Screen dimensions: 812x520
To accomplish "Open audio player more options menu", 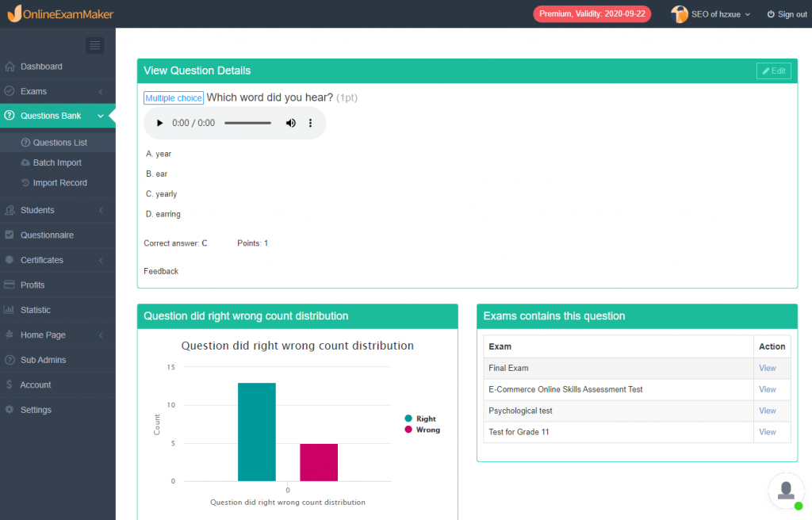I will click(311, 124).
